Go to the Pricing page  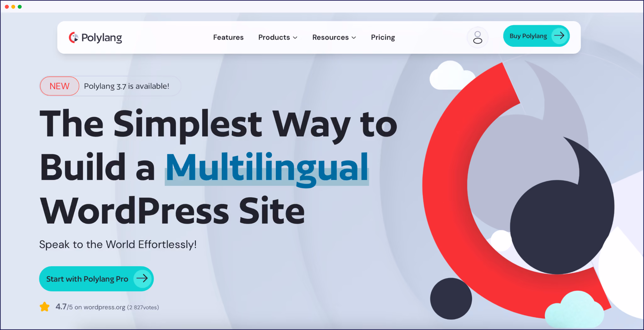[x=383, y=37]
